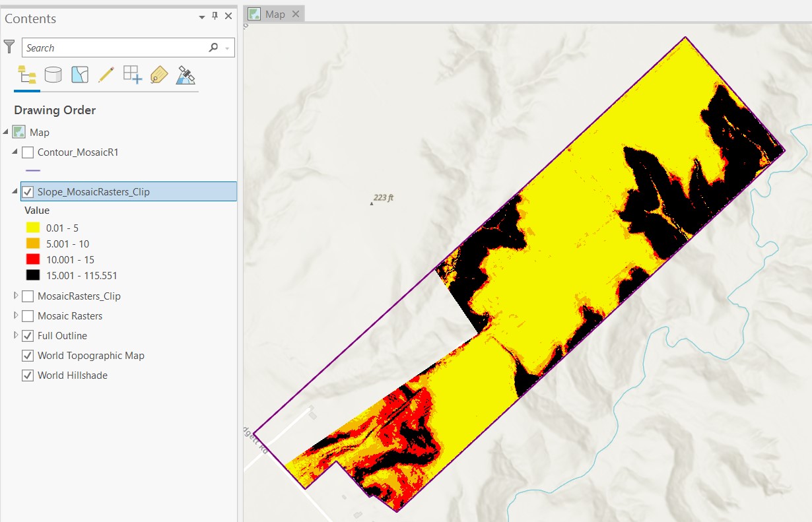This screenshot has width=812, height=522.
Task: Open the List By Editing pencil icon
Action: tap(106, 75)
